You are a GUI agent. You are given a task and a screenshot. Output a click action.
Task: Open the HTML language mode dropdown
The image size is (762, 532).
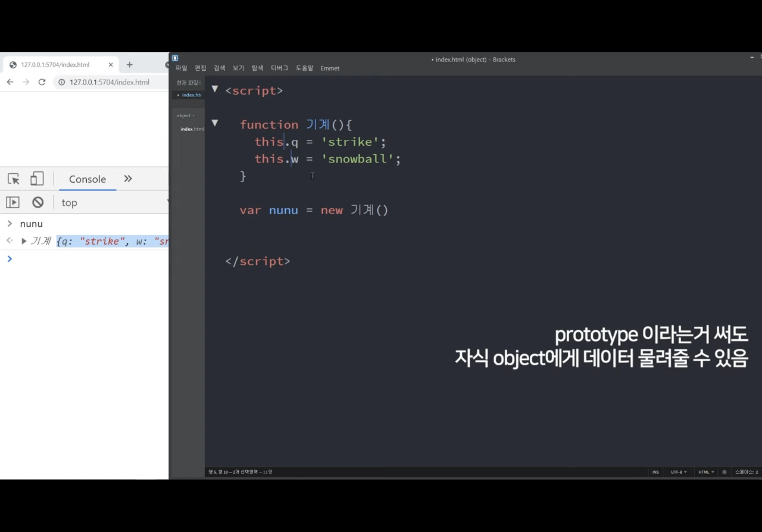[x=706, y=472]
